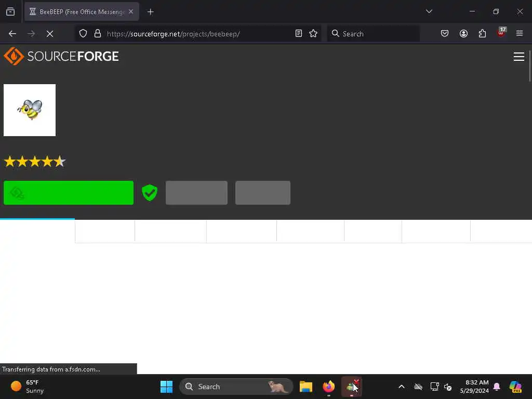Toggle reader view for this page

[299, 34]
